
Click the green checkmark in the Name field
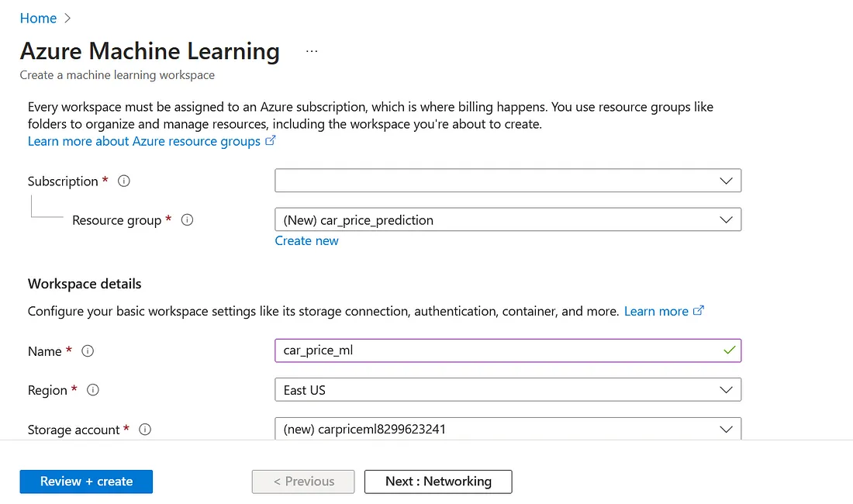(730, 350)
